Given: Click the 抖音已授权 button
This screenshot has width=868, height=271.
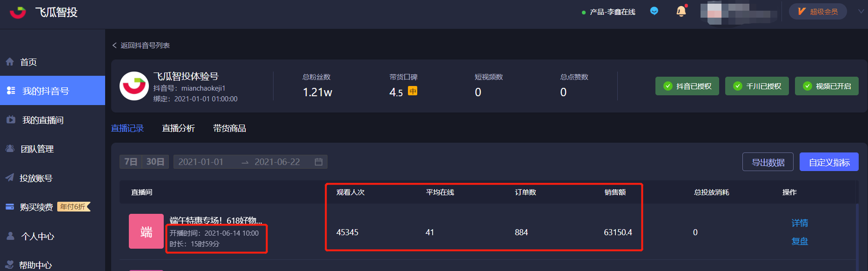Looking at the screenshot, I should [x=687, y=86].
